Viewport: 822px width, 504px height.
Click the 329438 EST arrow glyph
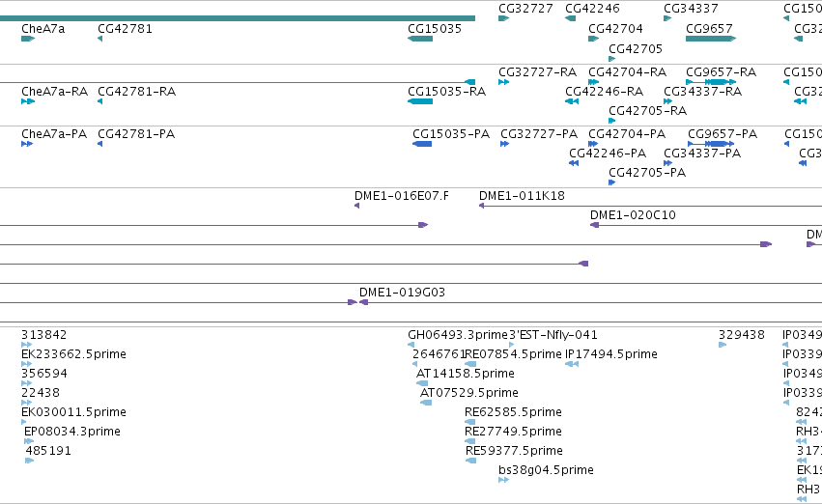pyautogui.click(x=723, y=345)
